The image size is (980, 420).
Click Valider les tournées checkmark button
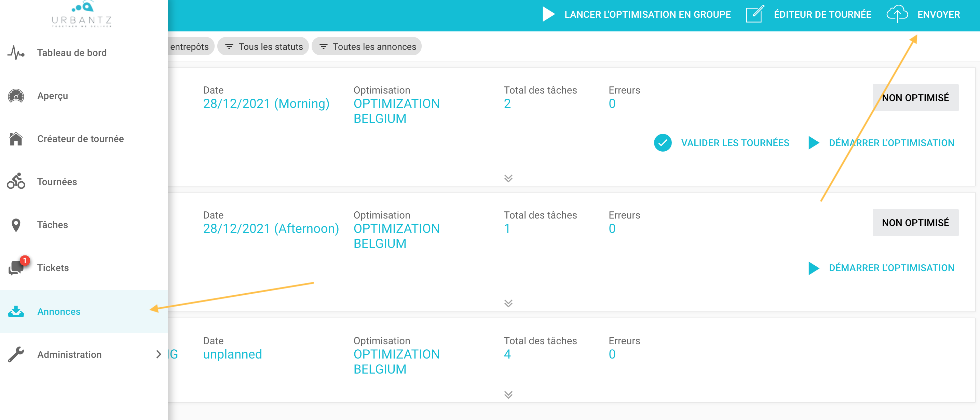pos(721,143)
